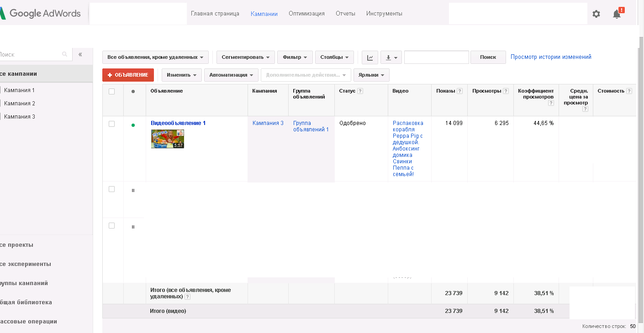Go to the Оптимизация tab
Screen dimensions: 644x333
tap(306, 14)
